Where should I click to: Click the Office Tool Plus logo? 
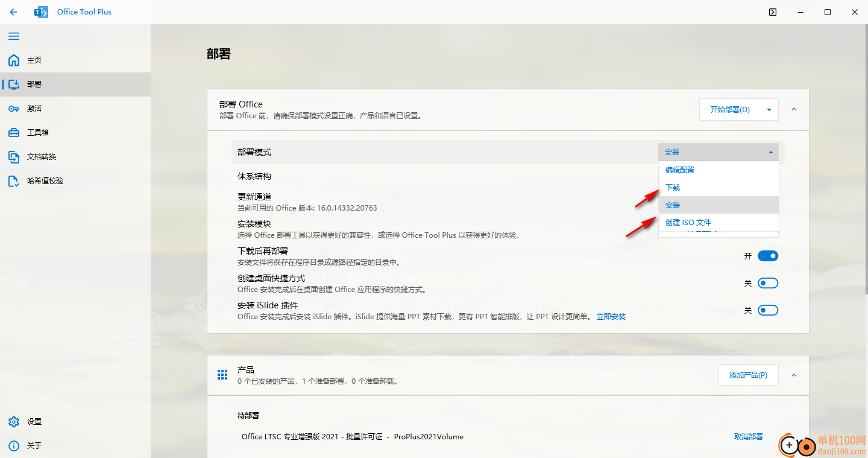pyautogui.click(x=41, y=12)
